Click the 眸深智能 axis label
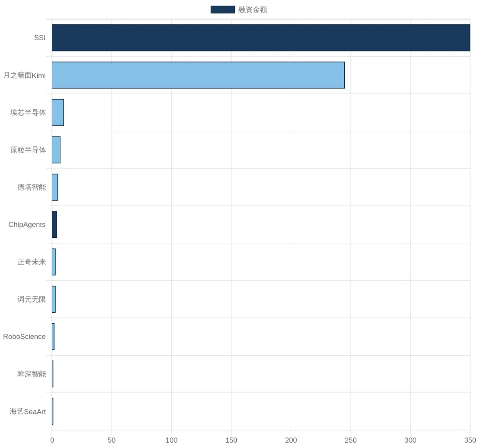Image resolution: width=478 pixels, height=448 pixels. pos(32,374)
